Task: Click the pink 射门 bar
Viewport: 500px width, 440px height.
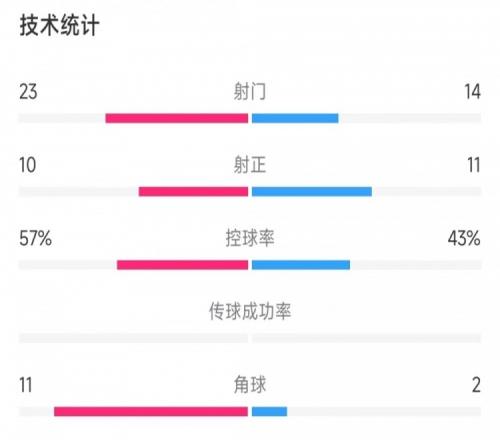Action: click(177, 118)
